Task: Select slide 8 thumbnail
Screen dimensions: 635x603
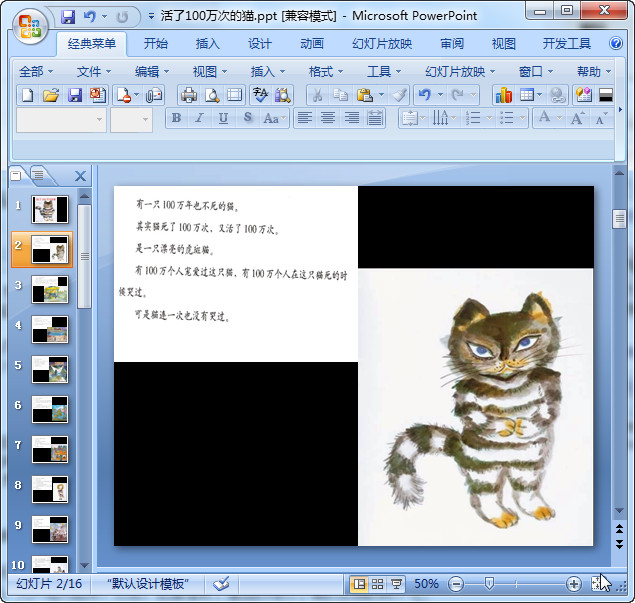Action: click(50, 489)
